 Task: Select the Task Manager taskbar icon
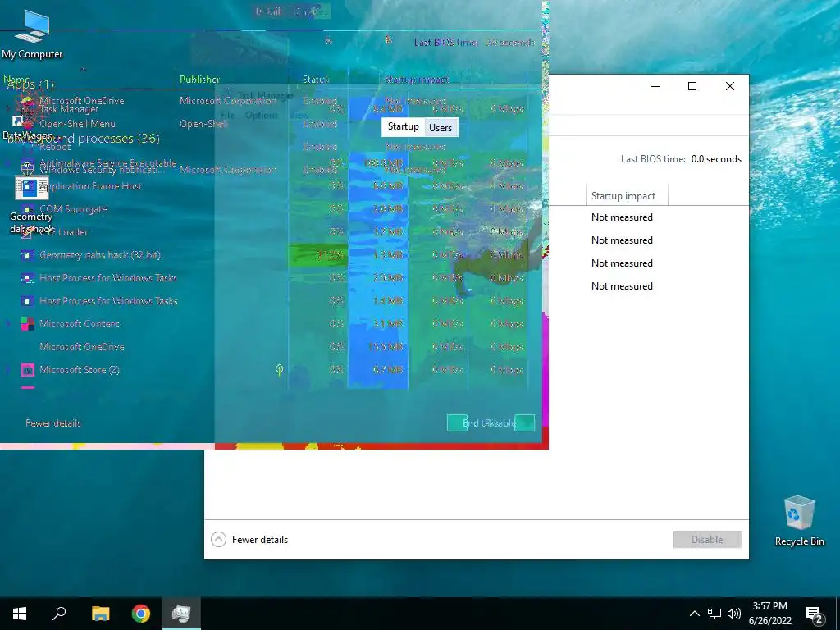click(x=181, y=614)
